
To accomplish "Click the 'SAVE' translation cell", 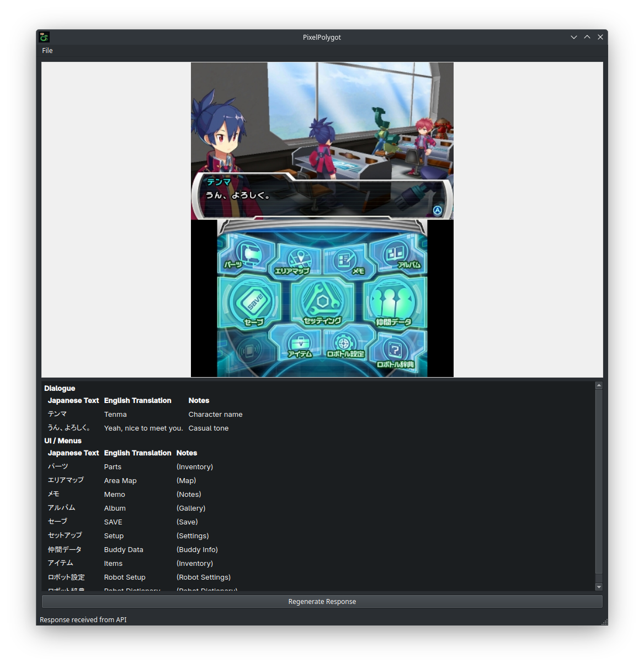I will pos(113,522).
